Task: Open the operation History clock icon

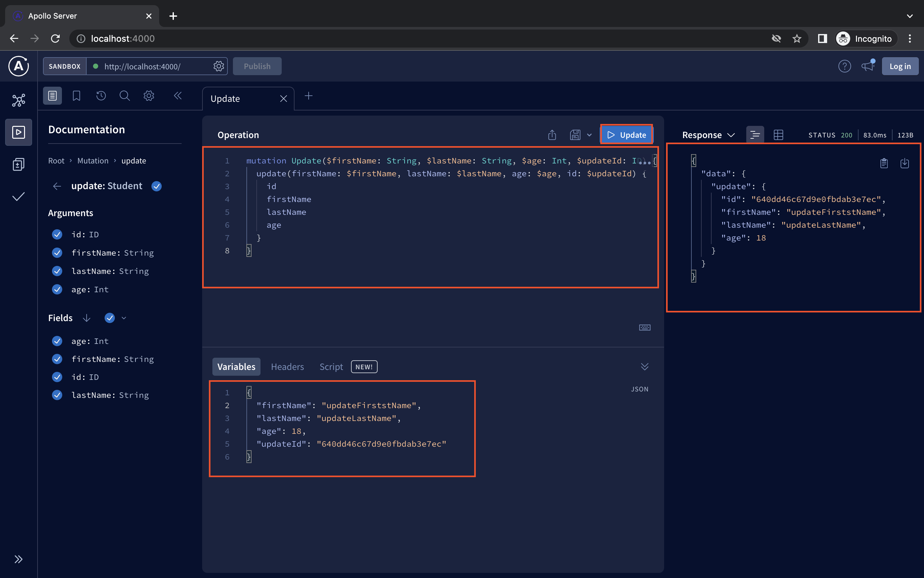Action: (101, 96)
